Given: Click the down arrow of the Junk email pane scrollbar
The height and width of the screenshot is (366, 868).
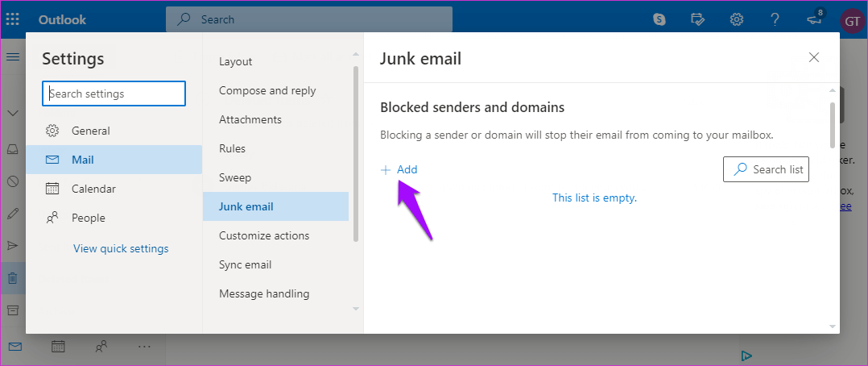Looking at the screenshot, I should point(832,326).
